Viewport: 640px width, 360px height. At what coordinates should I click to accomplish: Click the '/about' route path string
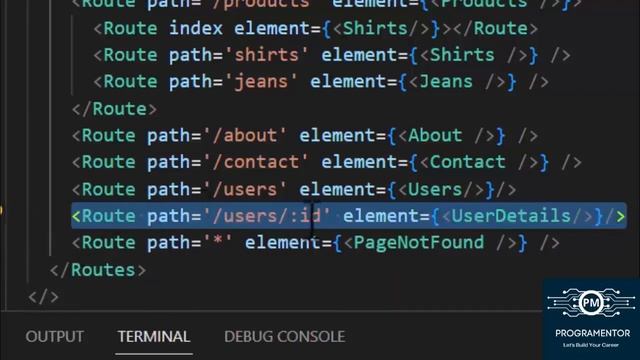tap(245, 136)
